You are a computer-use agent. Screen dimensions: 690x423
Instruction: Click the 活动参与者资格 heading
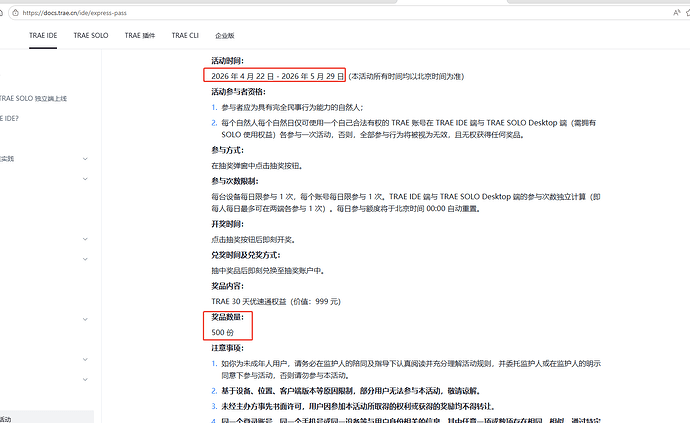pyautogui.click(x=239, y=92)
